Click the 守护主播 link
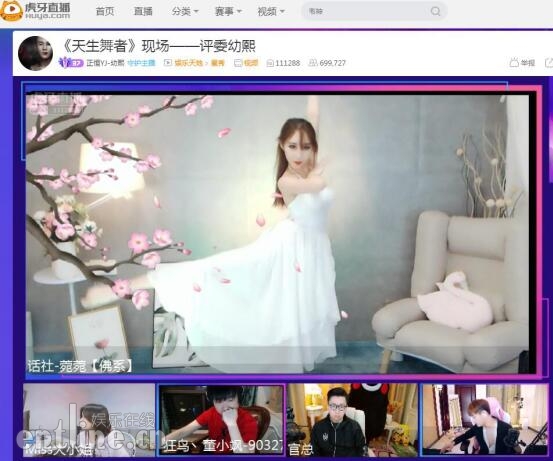 coord(141,63)
